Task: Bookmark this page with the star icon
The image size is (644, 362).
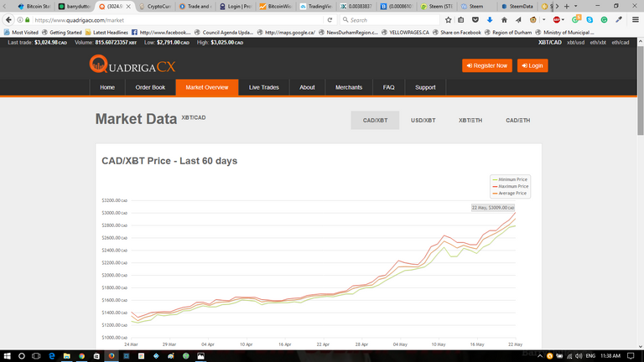Action: coord(448,20)
